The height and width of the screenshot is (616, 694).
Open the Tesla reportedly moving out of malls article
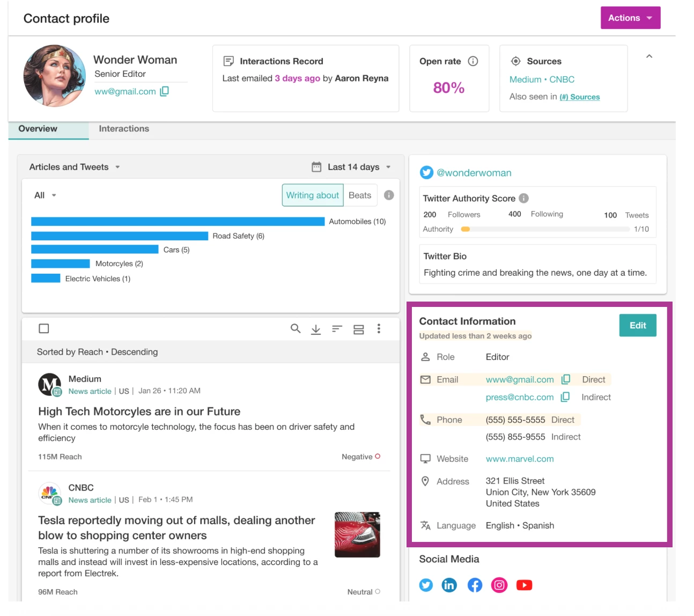click(x=176, y=528)
